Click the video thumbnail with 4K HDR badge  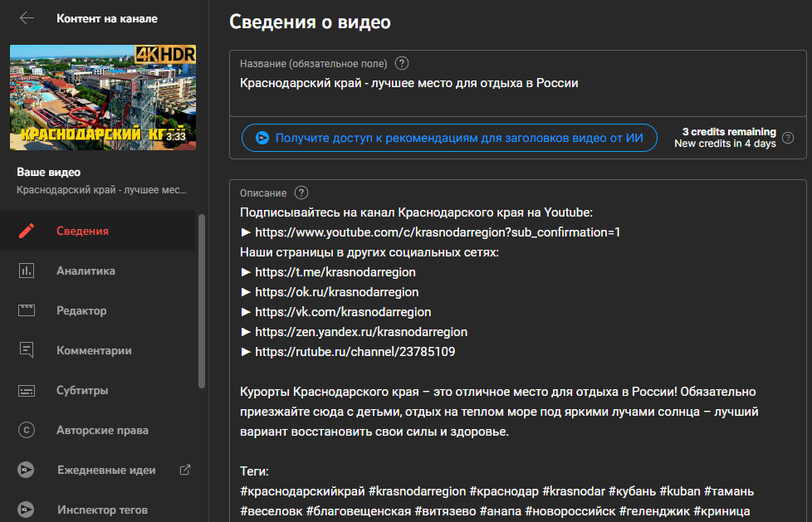(x=103, y=97)
